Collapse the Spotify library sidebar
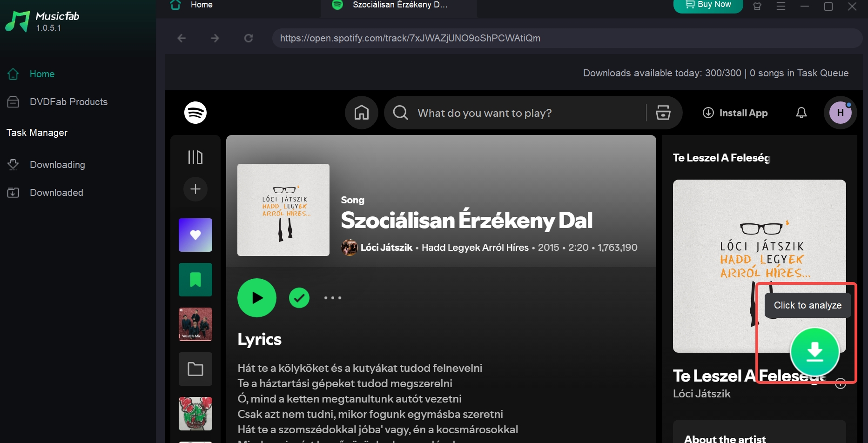Screen dimensions: 868x443 click(x=195, y=157)
